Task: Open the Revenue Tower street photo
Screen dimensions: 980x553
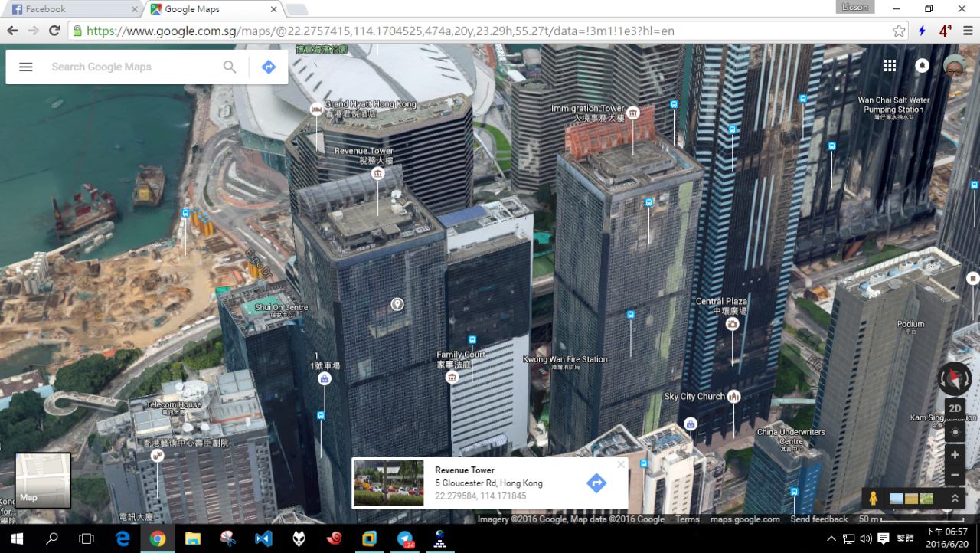Action: pyautogui.click(x=389, y=483)
